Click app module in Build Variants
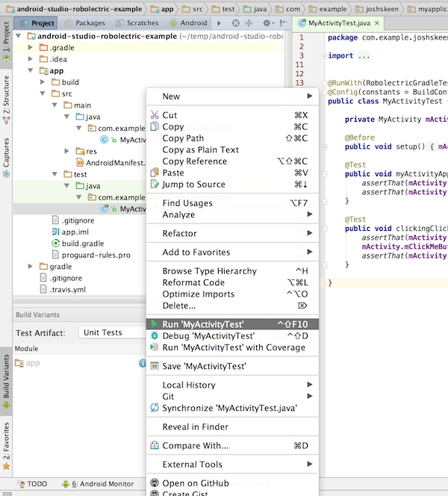 pos(28,363)
